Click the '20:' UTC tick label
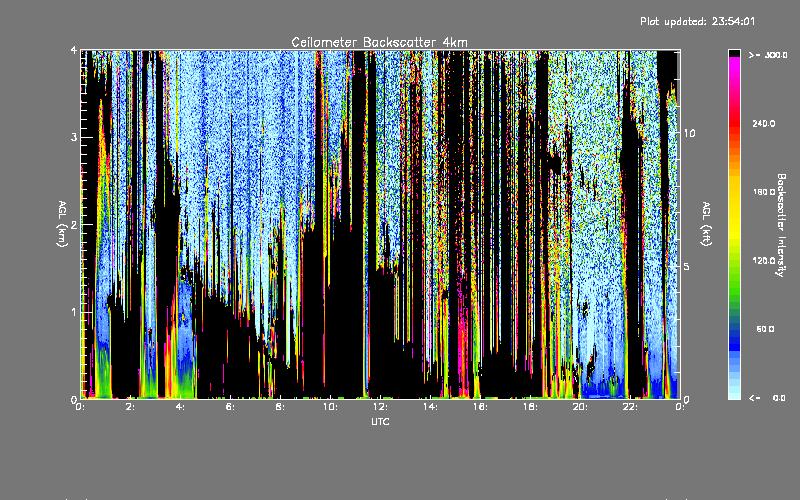Viewport: 800px width, 500px height. (x=580, y=407)
